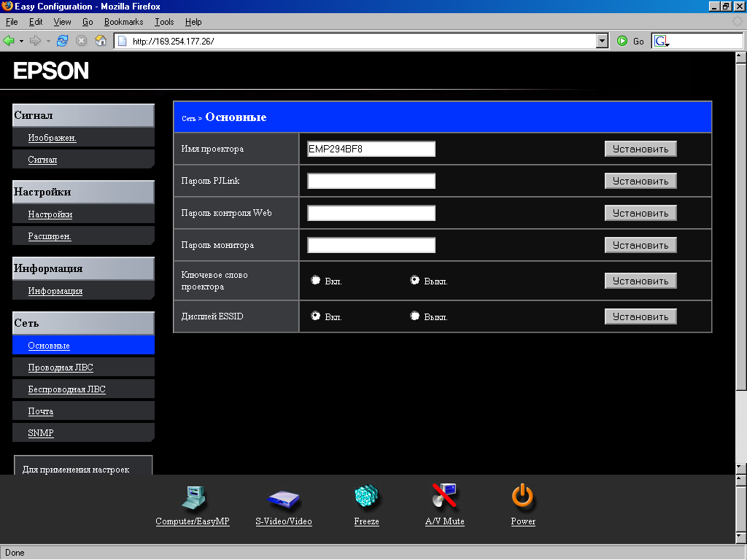Click the Пароль контроля Web input field

(x=371, y=214)
